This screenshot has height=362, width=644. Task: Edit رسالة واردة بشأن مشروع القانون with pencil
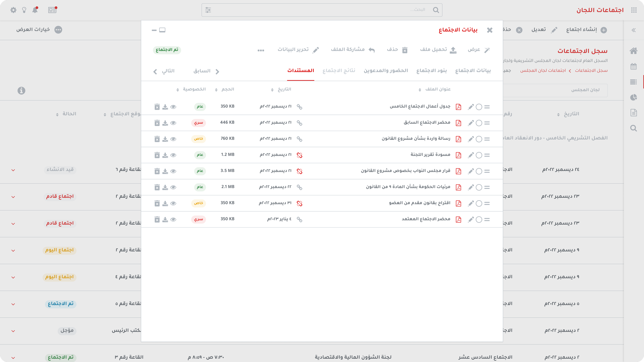tap(471, 139)
